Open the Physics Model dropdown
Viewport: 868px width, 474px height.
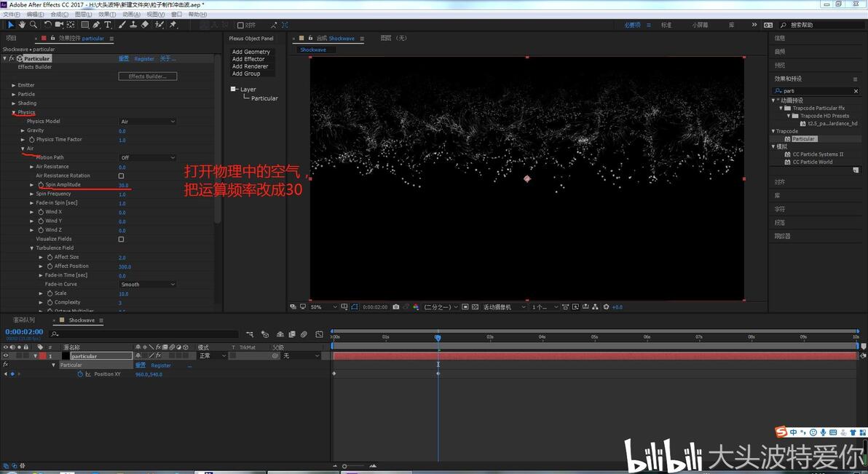click(148, 122)
